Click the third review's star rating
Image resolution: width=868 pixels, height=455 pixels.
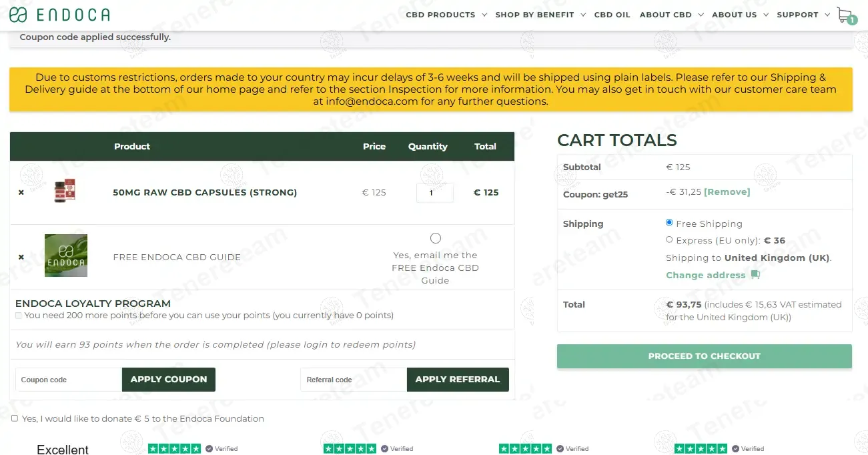(x=525, y=449)
